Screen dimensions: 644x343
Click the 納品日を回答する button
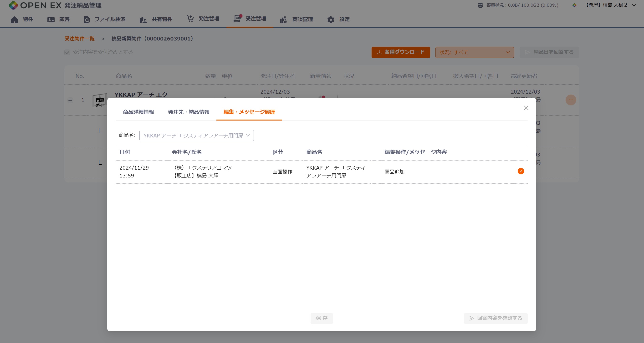[549, 52]
